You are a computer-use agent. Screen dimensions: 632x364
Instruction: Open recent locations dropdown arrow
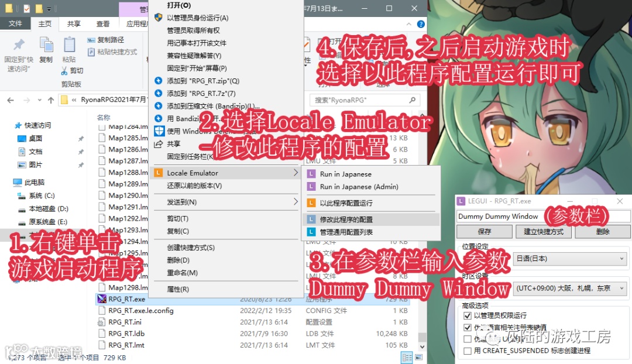(x=40, y=100)
